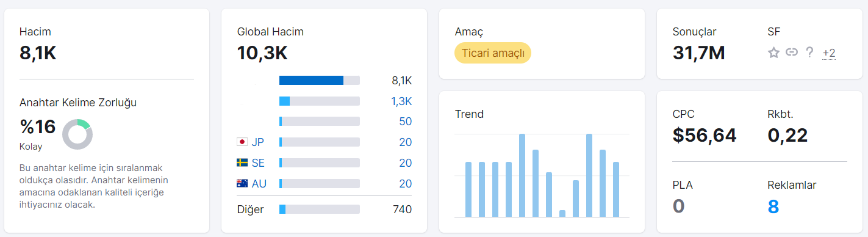Click the star SERP feature icon

(x=773, y=53)
